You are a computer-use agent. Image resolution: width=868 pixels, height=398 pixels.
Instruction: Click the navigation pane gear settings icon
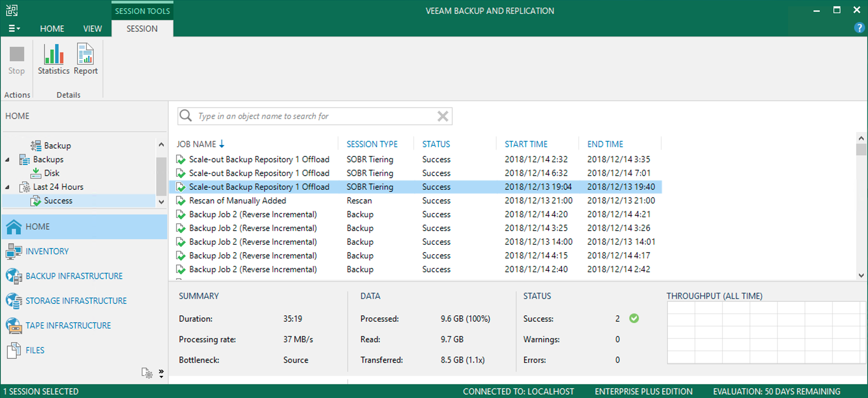click(147, 373)
